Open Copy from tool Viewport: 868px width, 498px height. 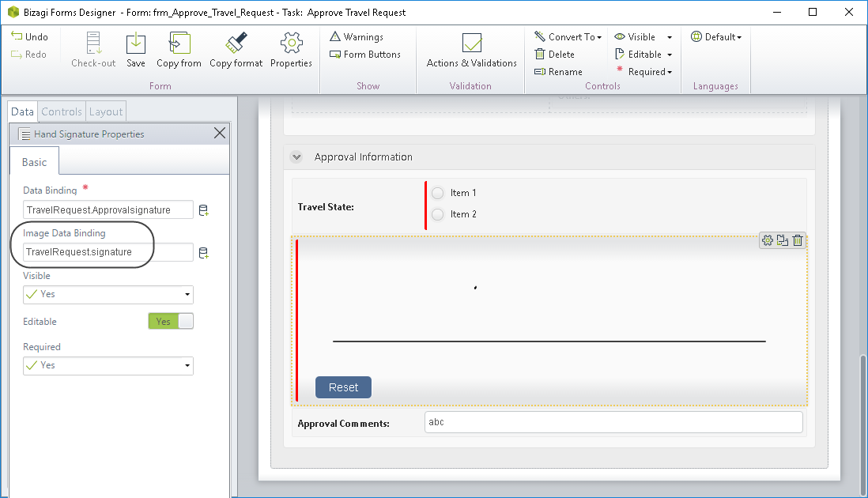click(179, 50)
